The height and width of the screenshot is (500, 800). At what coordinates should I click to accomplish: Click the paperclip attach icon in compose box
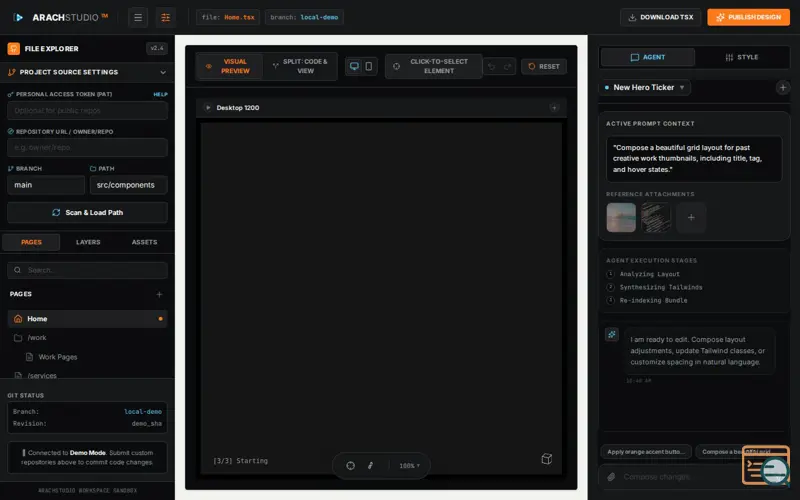coord(611,477)
